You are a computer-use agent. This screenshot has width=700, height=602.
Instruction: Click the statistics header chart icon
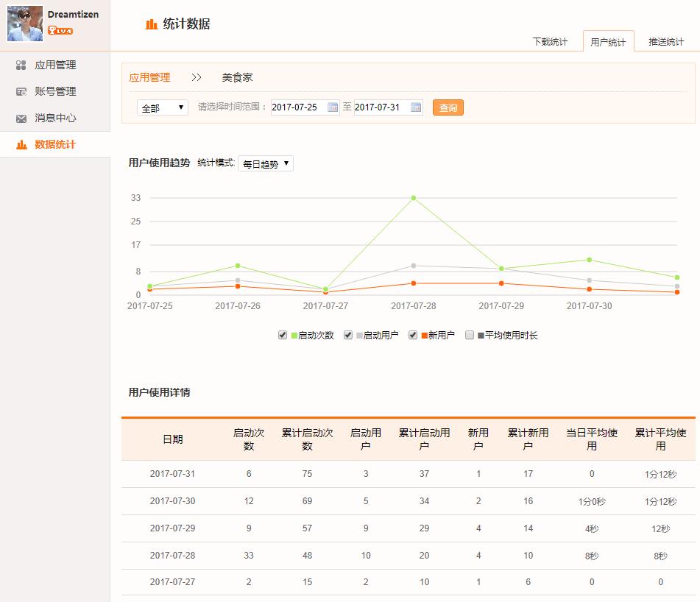tap(152, 24)
